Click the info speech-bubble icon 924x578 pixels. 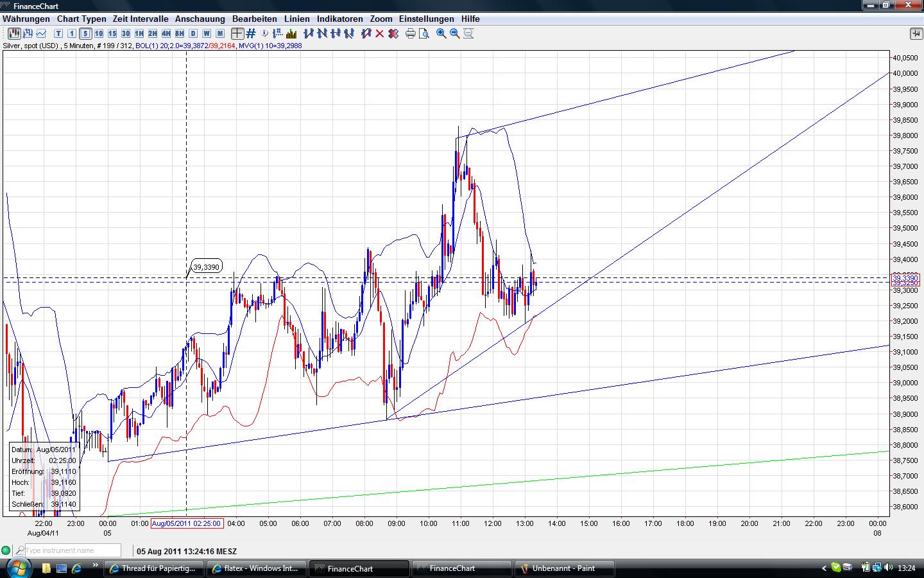point(265,33)
